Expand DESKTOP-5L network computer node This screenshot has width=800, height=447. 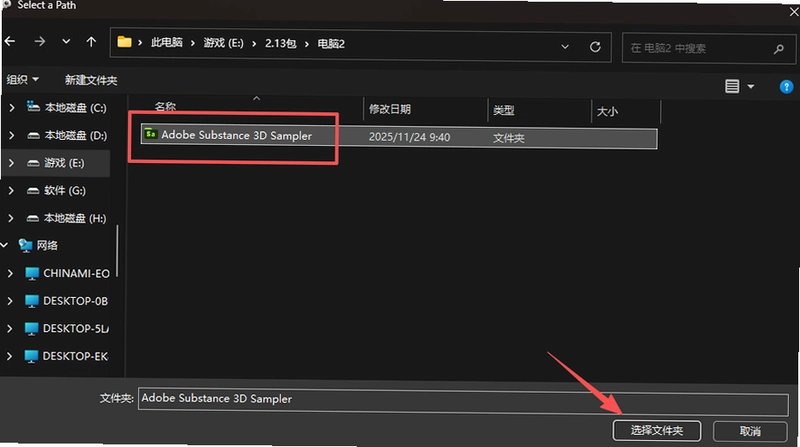click(10, 328)
